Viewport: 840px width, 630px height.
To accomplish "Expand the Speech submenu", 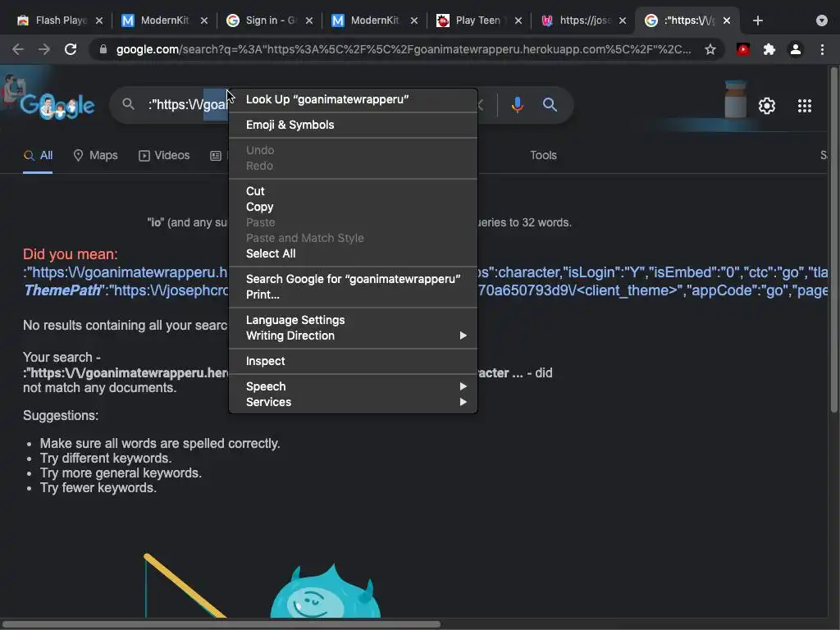I will [353, 386].
